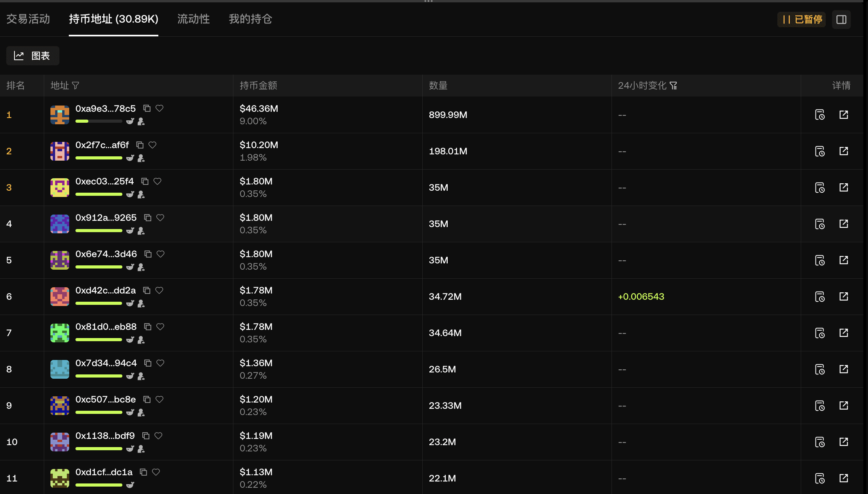The height and width of the screenshot is (494, 868).
Task: Open the 图表 chart button
Action: pyautogui.click(x=33, y=55)
